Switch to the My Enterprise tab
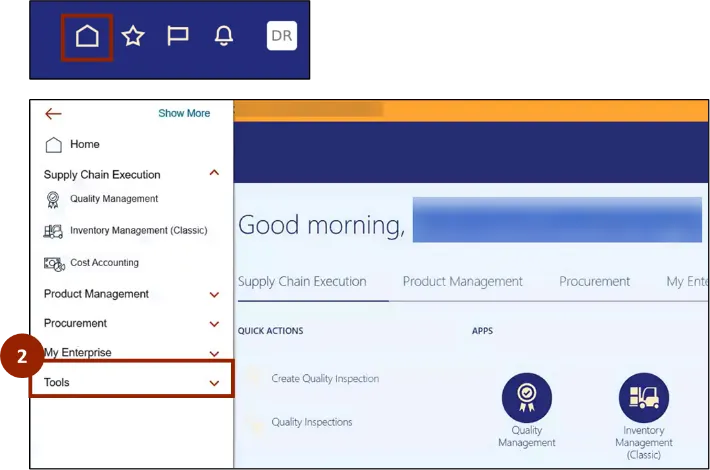Screen dimensions: 710x470 (x=687, y=282)
